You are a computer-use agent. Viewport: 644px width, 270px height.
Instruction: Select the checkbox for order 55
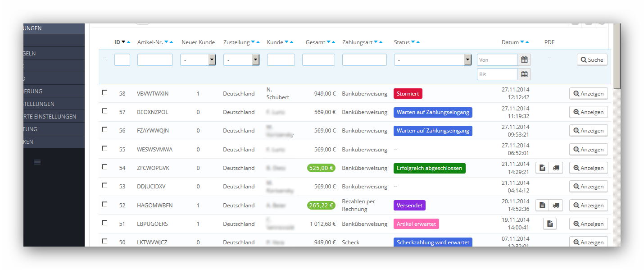[104, 148]
